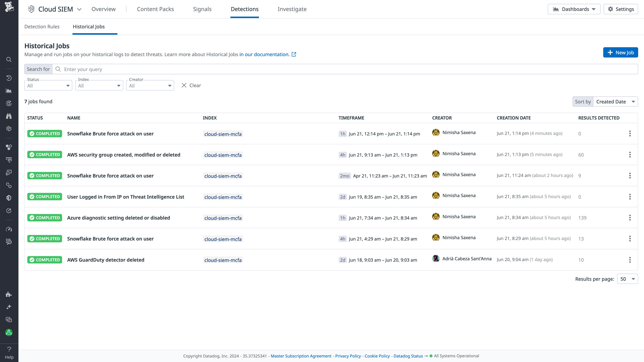
Task: Open the Signals navigation tab
Action: click(x=202, y=9)
